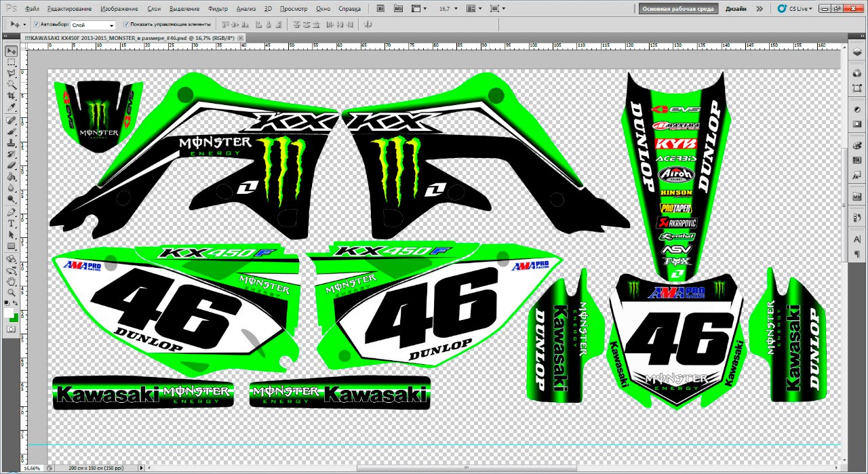Open the Paragraph panel icon in the right dock
The width and height of the screenshot is (868, 474).
[856, 253]
